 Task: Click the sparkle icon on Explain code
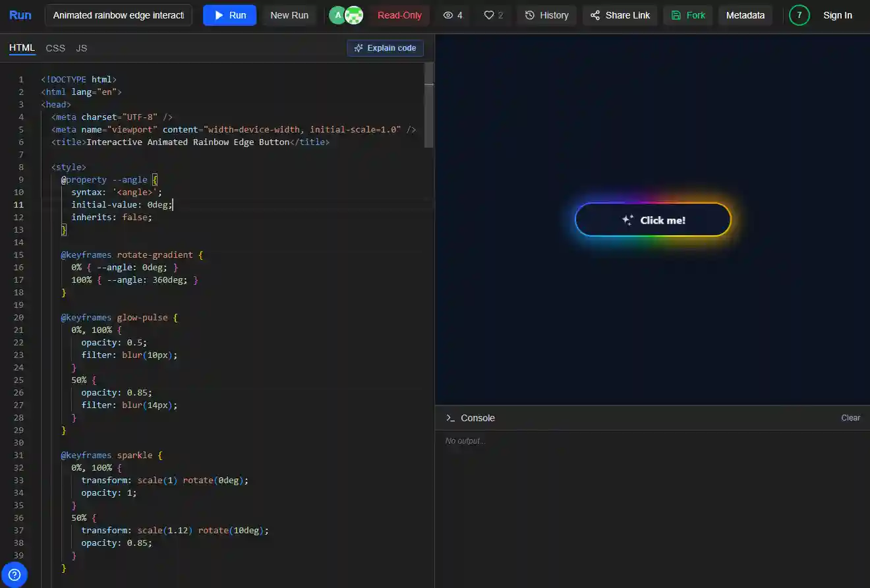click(x=358, y=47)
